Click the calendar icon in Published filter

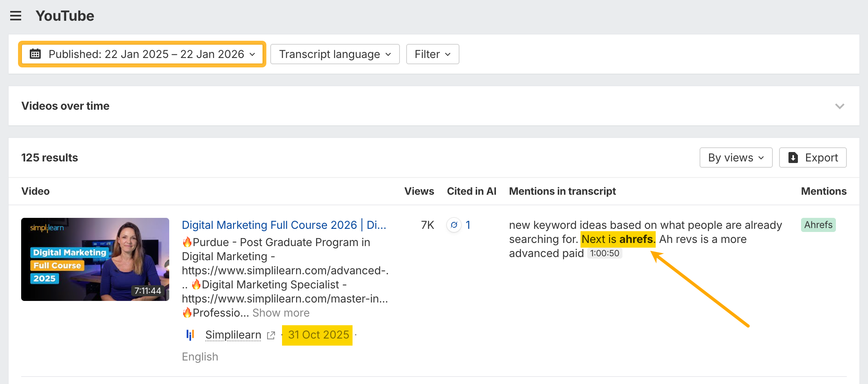36,54
